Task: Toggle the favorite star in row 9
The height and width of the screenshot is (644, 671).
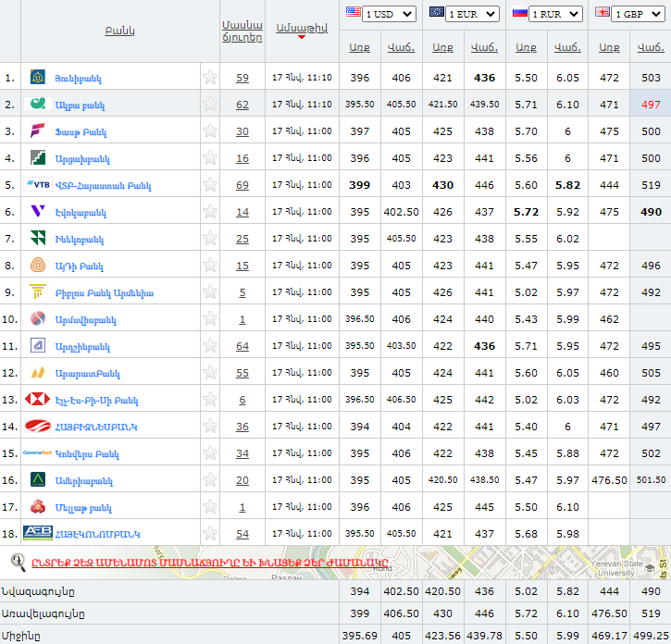Action: tap(210, 291)
